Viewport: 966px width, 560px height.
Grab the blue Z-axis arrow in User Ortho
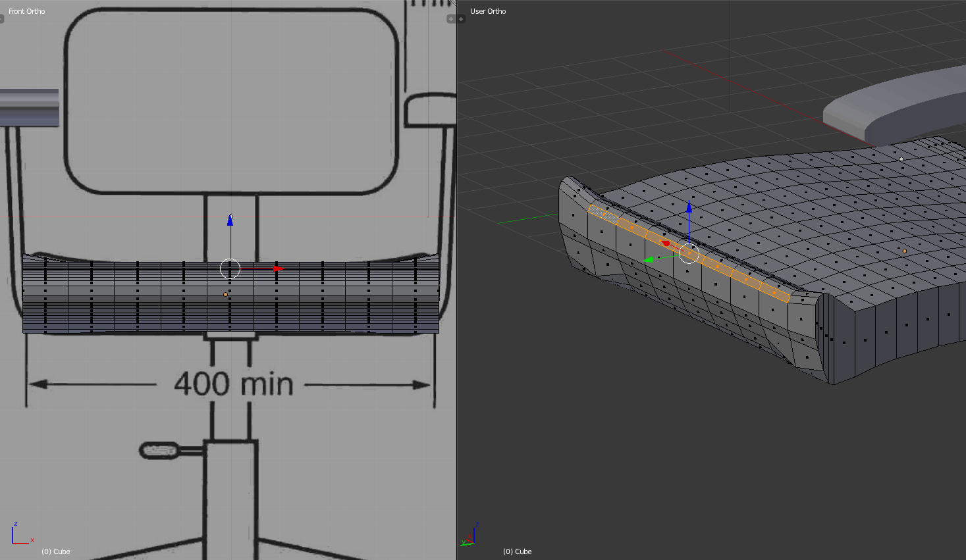point(689,208)
